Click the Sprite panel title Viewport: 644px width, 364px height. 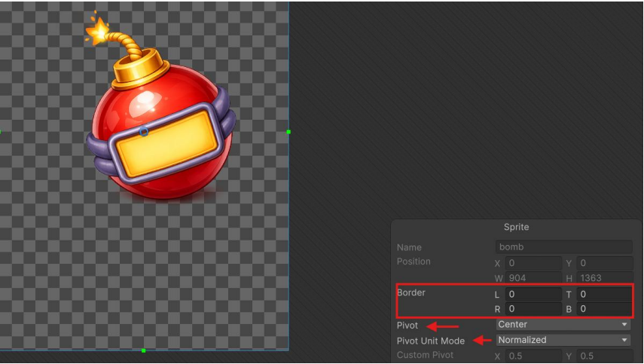pos(516,227)
